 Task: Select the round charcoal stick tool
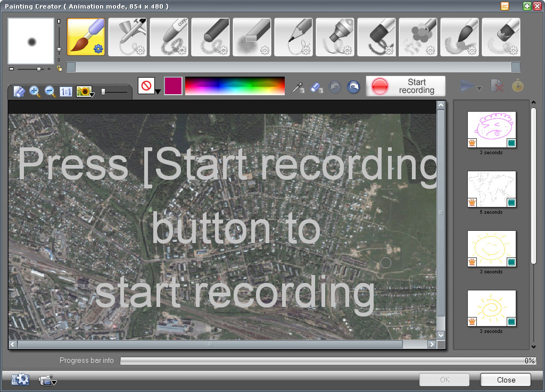coord(210,37)
